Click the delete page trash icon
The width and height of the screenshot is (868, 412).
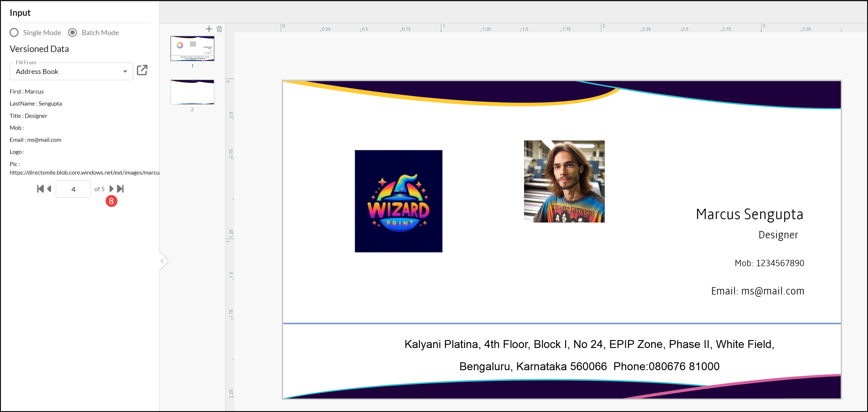pyautogui.click(x=219, y=29)
